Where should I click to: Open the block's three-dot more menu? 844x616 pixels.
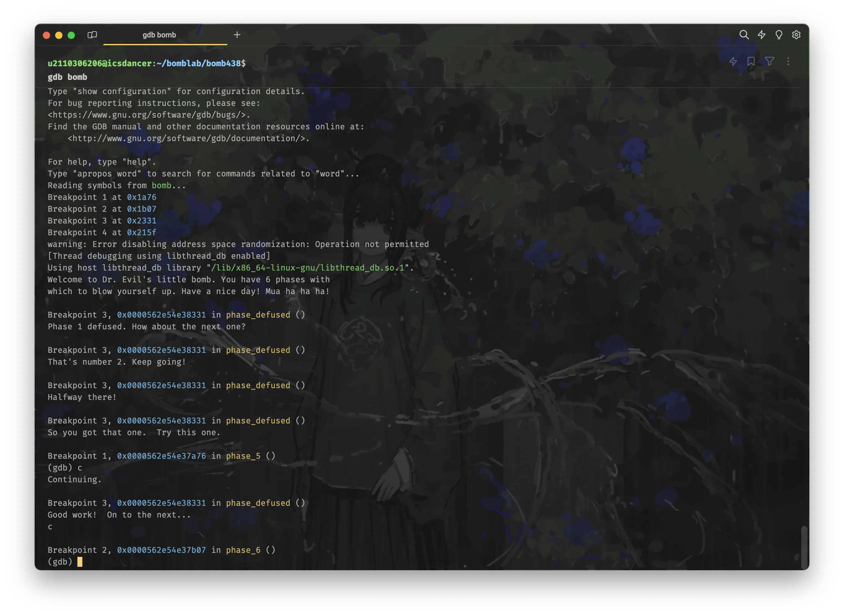pyautogui.click(x=788, y=61)
